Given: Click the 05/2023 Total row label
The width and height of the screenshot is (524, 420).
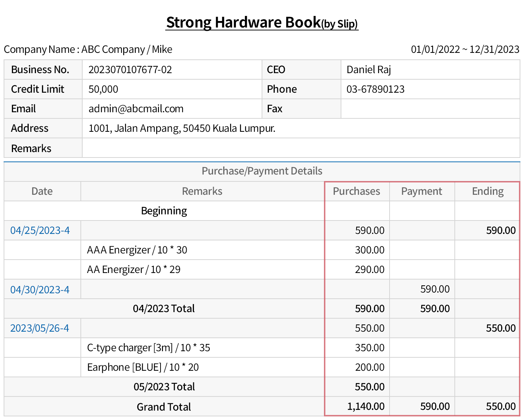Looking at the screenshot, I should pyautogui.click(x=164, y=387).
